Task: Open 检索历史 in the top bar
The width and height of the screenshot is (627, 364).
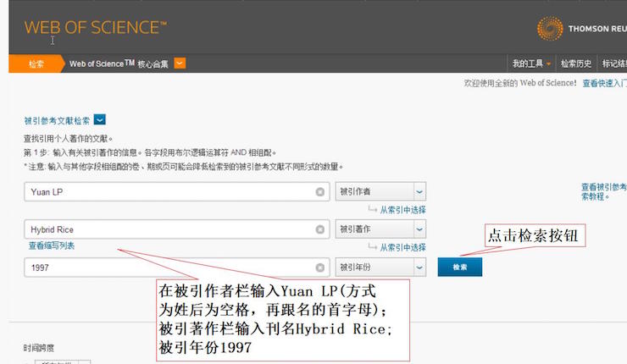Action: pyautogui.click(x=576, y=63)
